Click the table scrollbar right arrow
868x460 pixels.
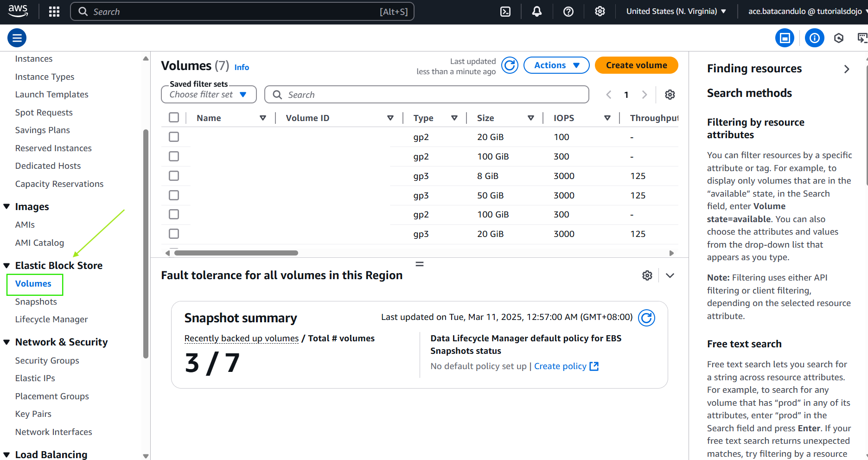671,253
